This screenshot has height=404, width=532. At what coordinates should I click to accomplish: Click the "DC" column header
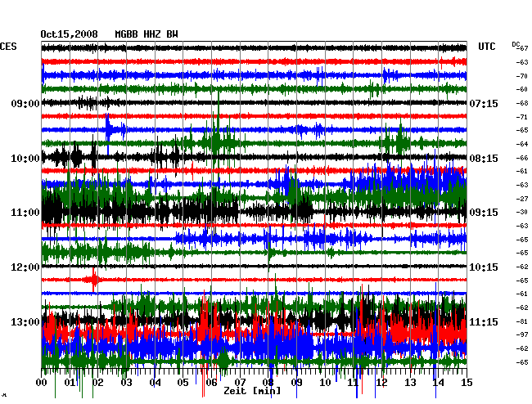click(x=516, y=44)
